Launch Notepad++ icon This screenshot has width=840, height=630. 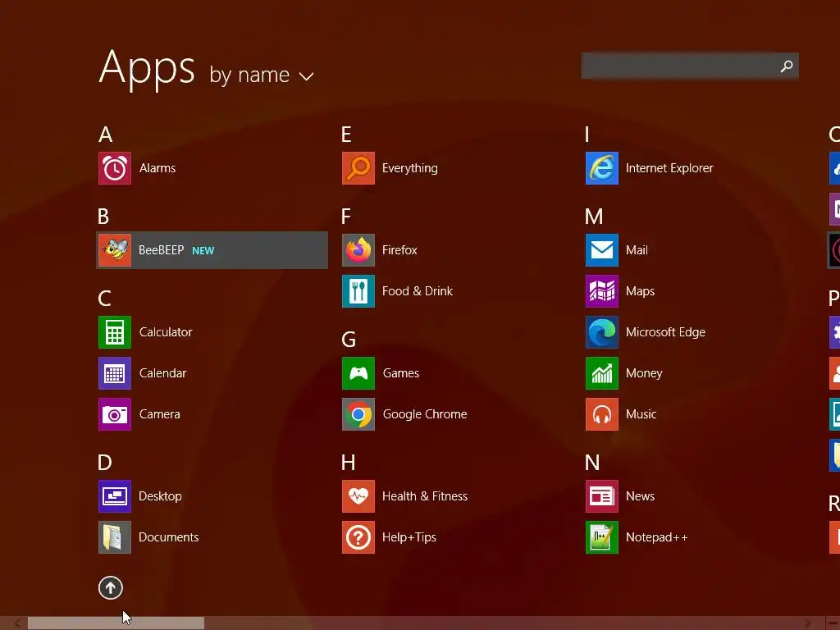coord(602,537)
